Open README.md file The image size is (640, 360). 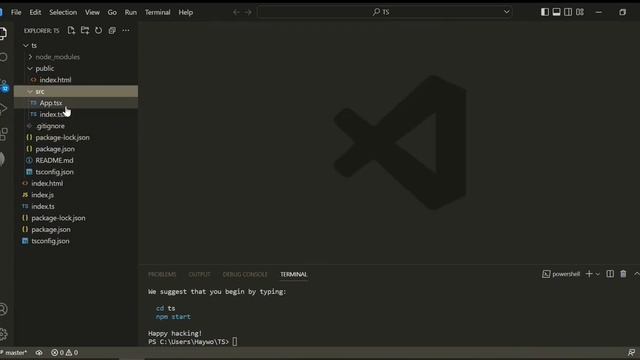click(x=54, y=160)
